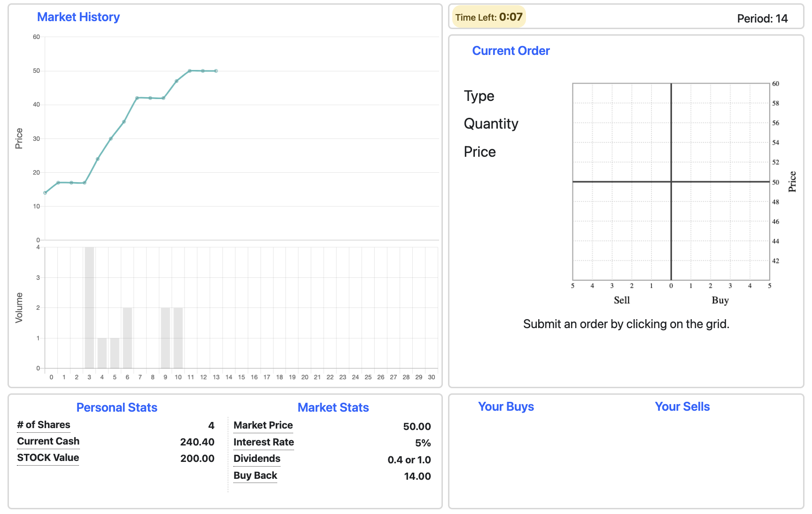Click the Time Left countdown badge
This screenshot has height=514, width=812.
click(x=488, y=17)
